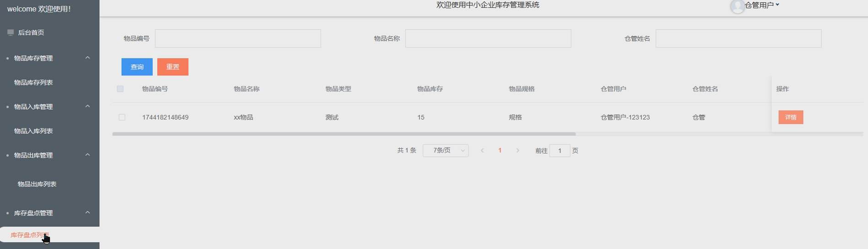Collapse the 物品入库管理 menu chevron
The width and height of the screenshot is (868, 249).
[87, 106]
